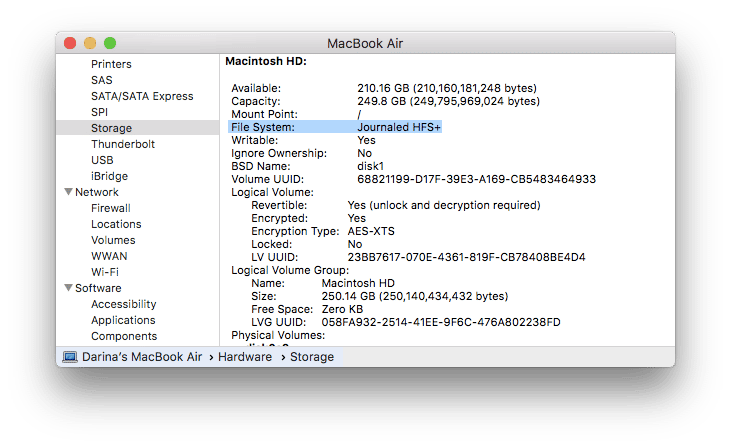731x447 pixels.
Task: Select the Software category heading
Action: pos(98,288)
